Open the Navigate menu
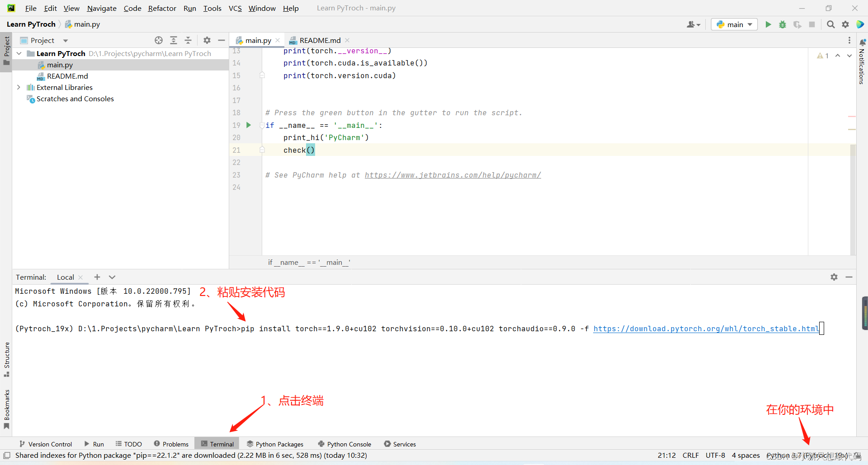Viewport: 868px width, 465px height. click(x=102, y=8)
